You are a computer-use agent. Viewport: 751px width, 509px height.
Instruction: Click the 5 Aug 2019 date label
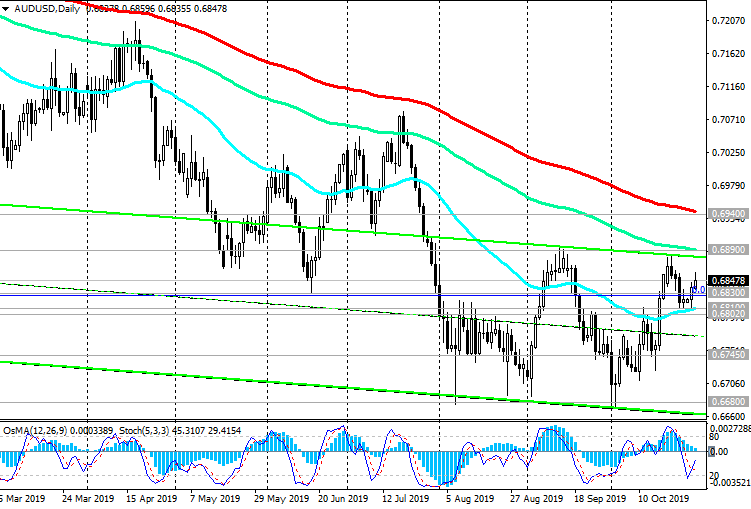click(470, 499)
